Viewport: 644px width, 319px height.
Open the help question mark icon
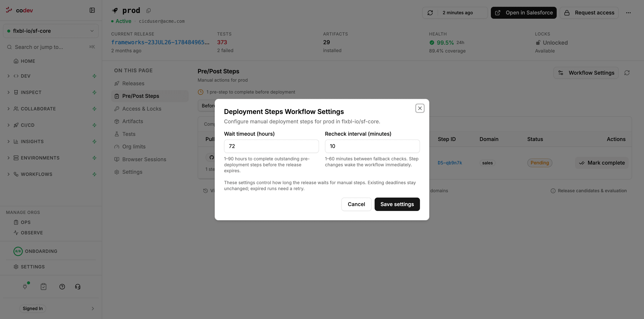[x=62, y=286]
